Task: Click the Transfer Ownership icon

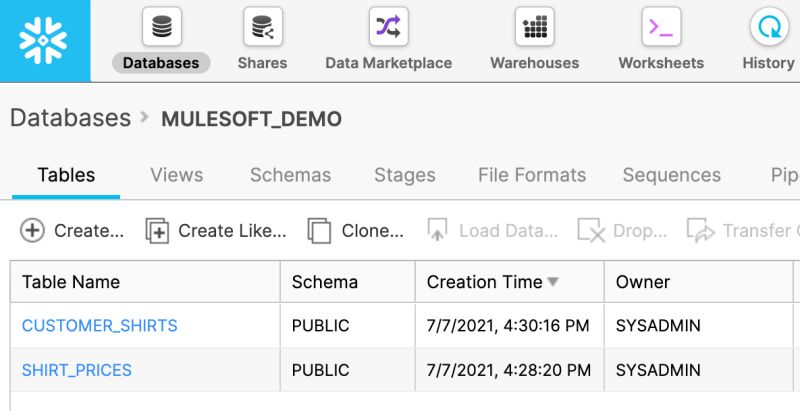Action: tap(701, 230)
